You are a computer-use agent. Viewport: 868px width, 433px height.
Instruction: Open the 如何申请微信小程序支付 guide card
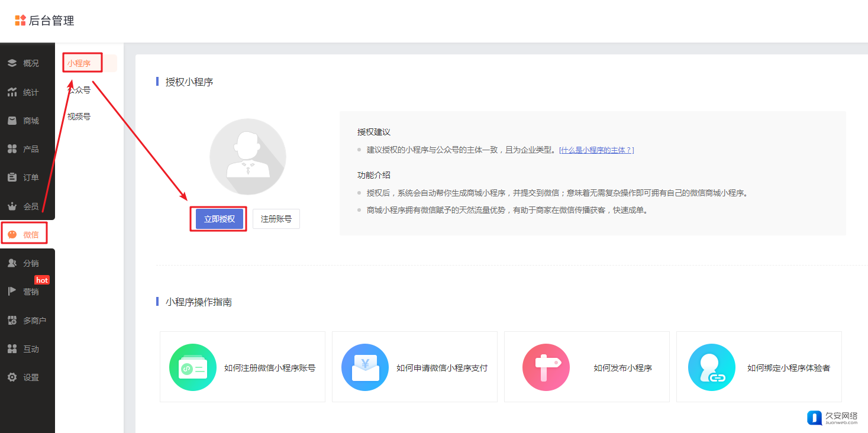click(x=415, y=367)
